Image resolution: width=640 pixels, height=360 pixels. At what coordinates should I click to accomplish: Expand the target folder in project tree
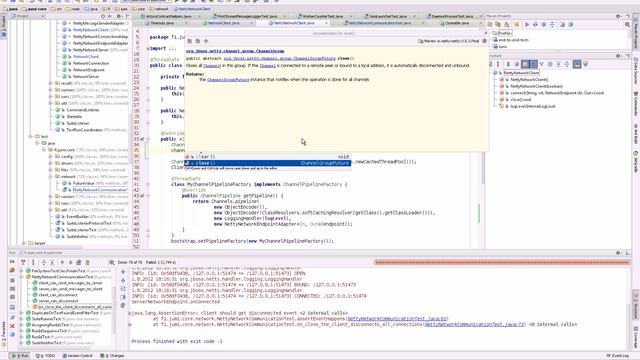point(24,243)
